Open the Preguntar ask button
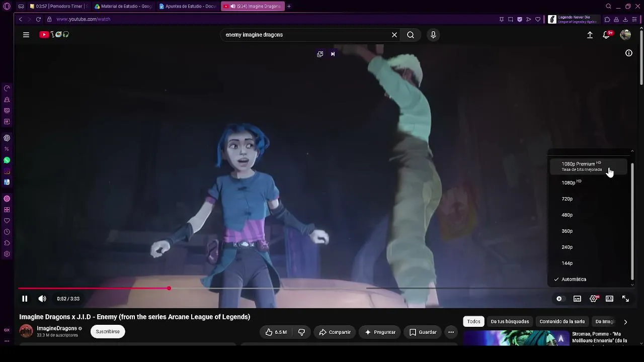This screenshot has height=362, width=644. tap(380, 332)
